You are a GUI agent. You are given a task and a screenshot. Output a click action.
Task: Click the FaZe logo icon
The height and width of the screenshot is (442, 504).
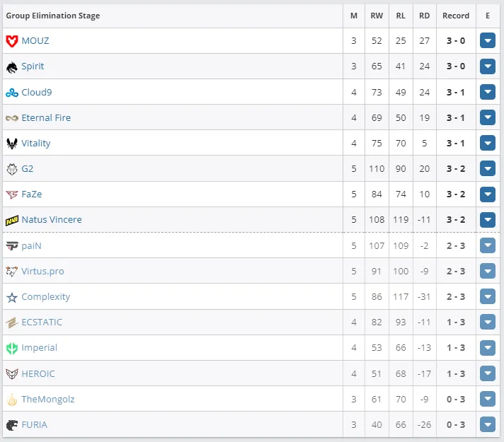[x=12, y=194]
